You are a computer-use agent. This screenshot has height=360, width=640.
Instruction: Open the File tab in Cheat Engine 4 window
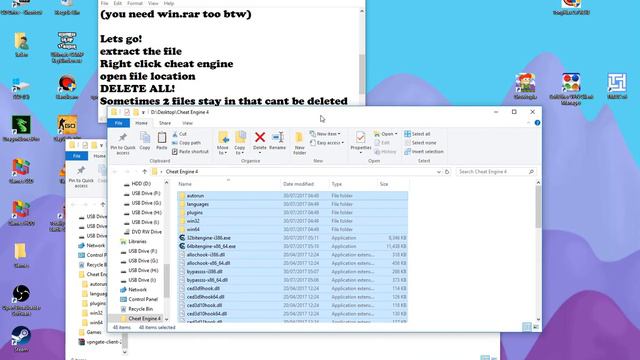pos(118,123)
